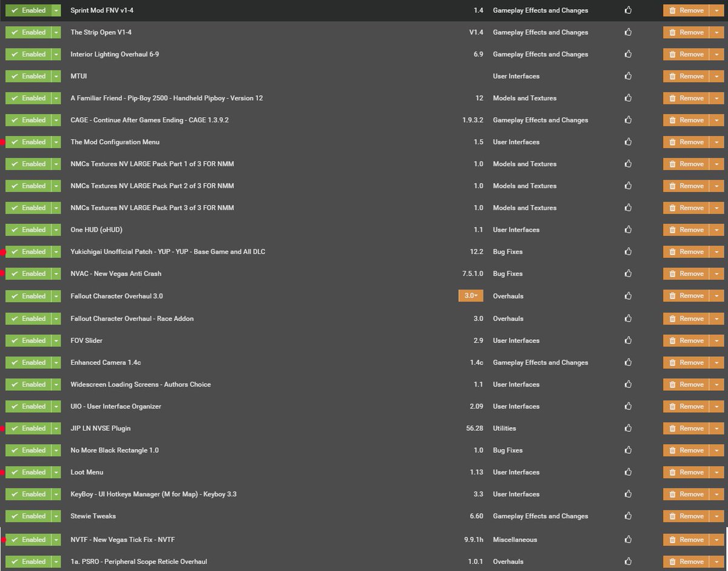Expand Remove dropdown for Yukichigai Unofficial Patch
Screen dimensions: 728x571
click(716, 251)
